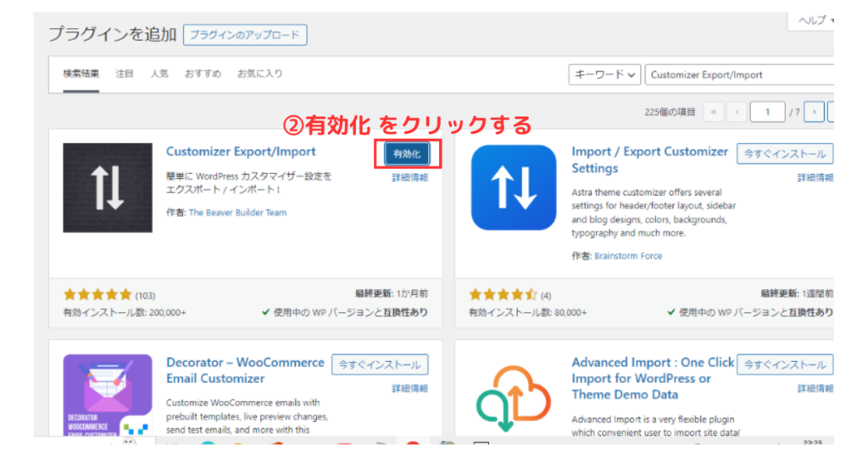The height and width of the screenshot is (456, 868).
Task: Click 225個の項目 results count text
Action: [x=670, y=113]
